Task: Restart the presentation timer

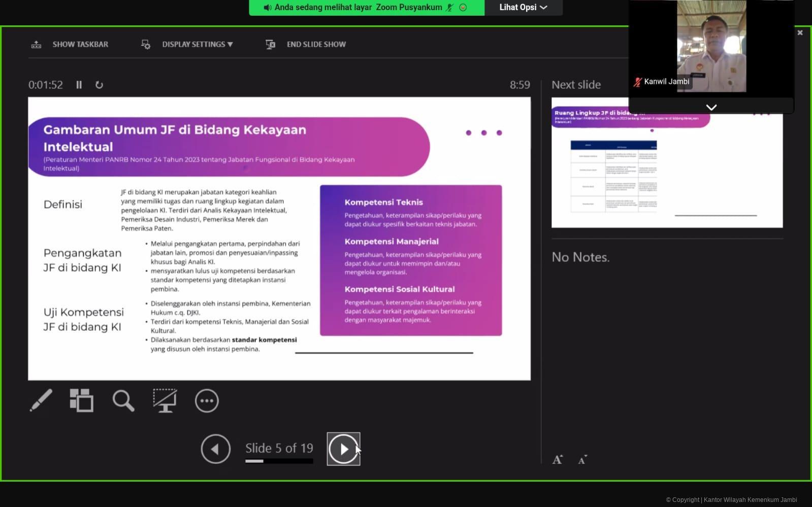Action: click(x=99, y=85)
